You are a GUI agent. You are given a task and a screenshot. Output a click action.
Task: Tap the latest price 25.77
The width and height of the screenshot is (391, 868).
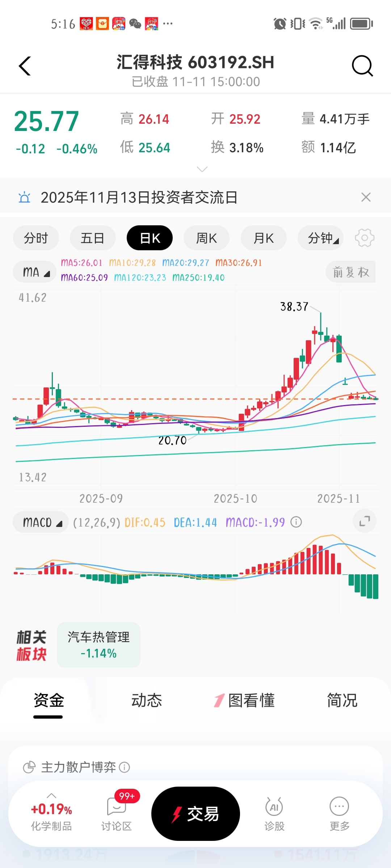(46, 121)
